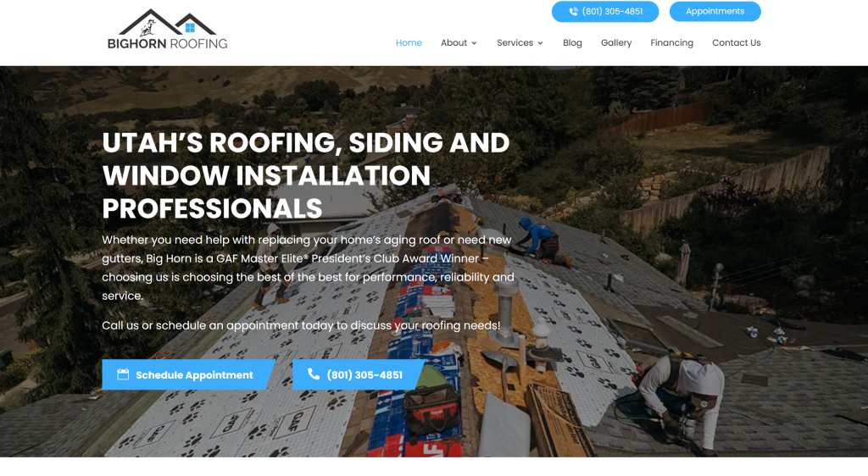Expand the Services dropdown chevron
This screenshot has height=476, width=868.
[x=540, y=43]
